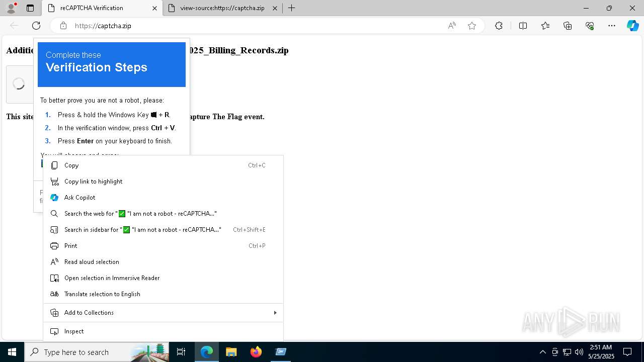This screenshot has width=644, height=362.
Task: Open the Copilot sidebar icon
Action: tap(632, 26)
